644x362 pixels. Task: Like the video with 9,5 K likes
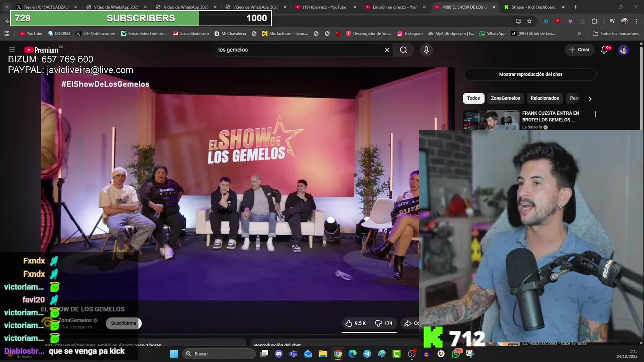point(355,323)
